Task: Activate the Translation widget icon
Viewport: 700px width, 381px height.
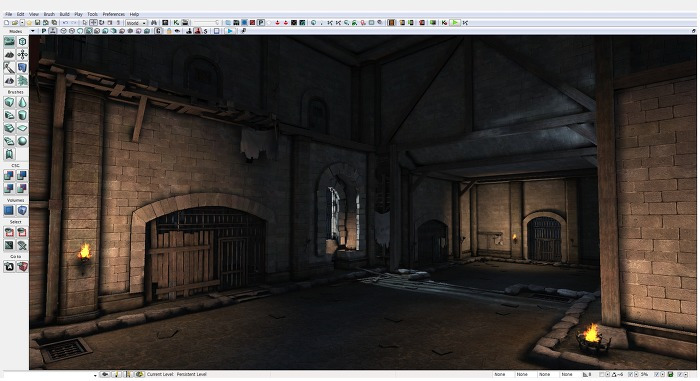Action: [x=93, y=23]
